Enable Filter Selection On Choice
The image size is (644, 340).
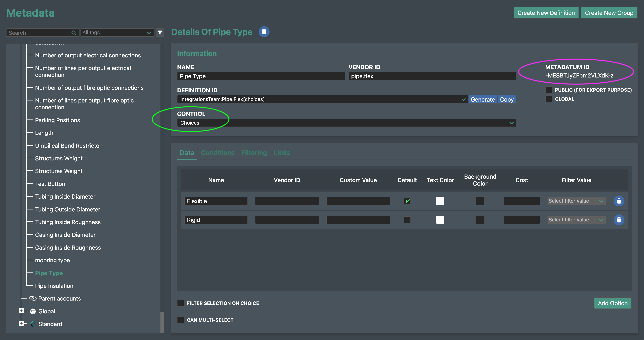coord(180,303)
